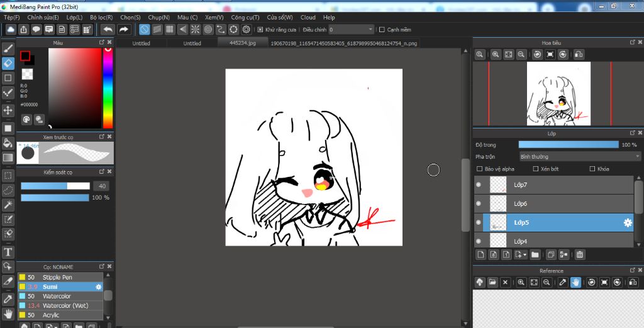Open the Tệp(F) menu
The image size is (644, 328).
[12, 17]
